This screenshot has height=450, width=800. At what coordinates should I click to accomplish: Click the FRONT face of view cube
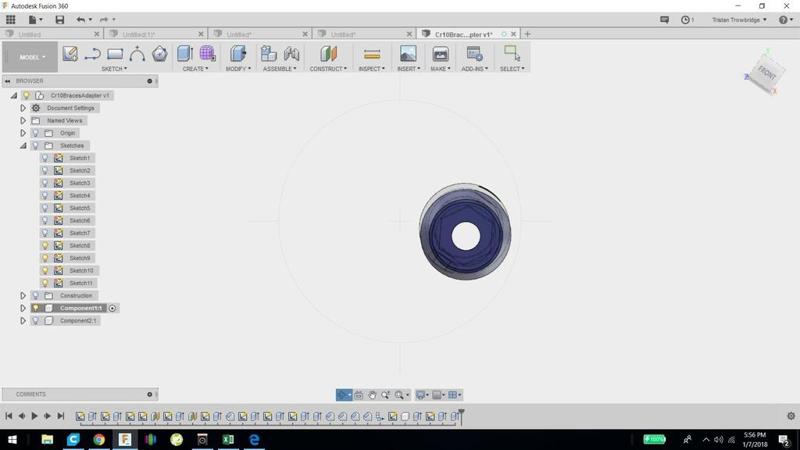[x=766, y=73]
